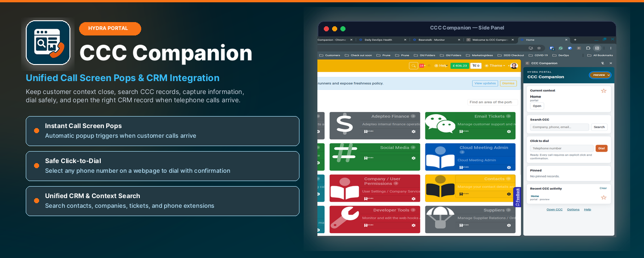Expand the Theme dropdown menu

pos(495,66)
